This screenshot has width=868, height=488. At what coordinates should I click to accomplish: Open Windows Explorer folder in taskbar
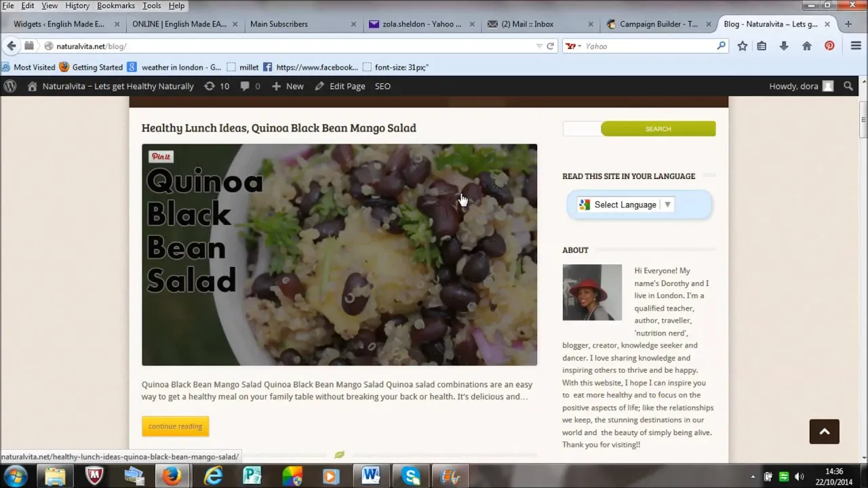55,476
